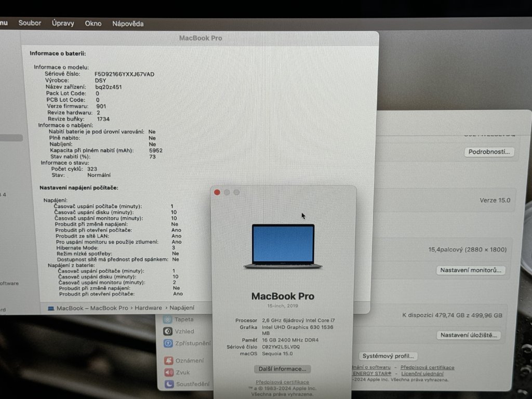Screen dimensions: 532x399
Task: Select memory text 16 GB 2400 MHz DDR4
Action: point(290,340)
